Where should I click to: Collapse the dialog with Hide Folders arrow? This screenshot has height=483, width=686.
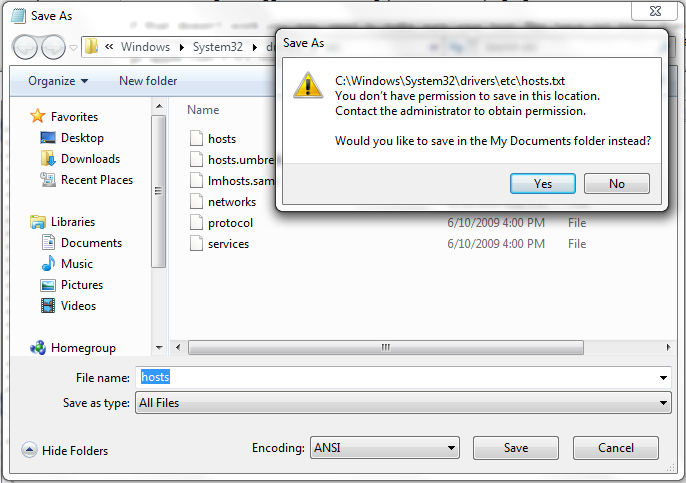(29, 450)
